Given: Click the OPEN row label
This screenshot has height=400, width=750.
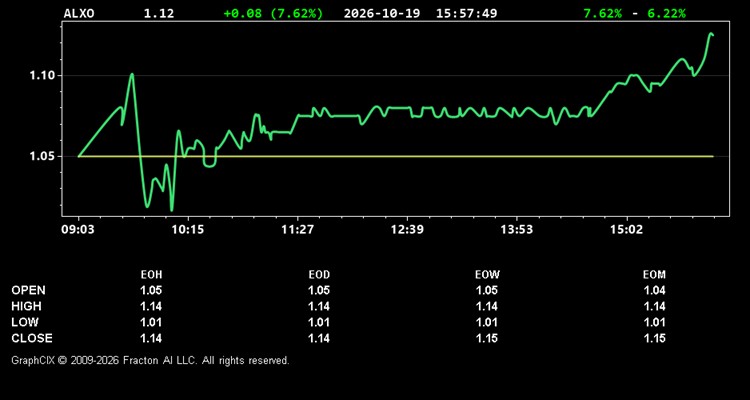Looking at the screenshot, I should [29, 290].
